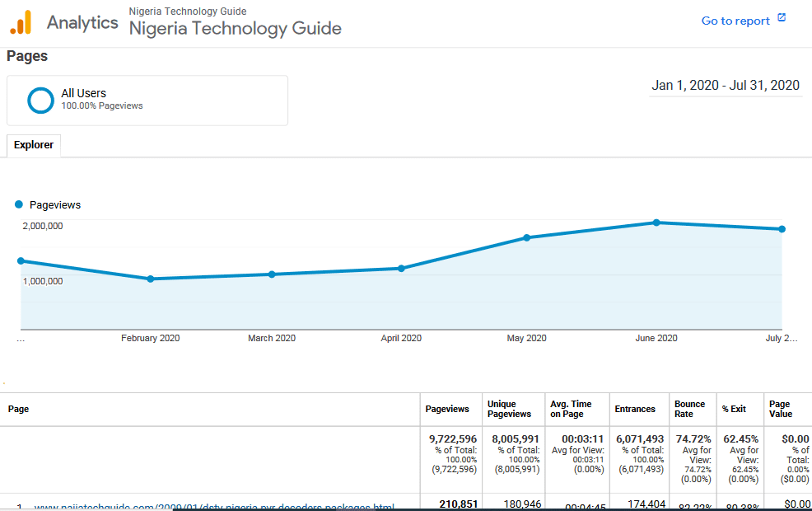812x511 pixels.
Task: Click the July 2020 data point on the chart
Action: pyautogui.click(x=782, y=228)
